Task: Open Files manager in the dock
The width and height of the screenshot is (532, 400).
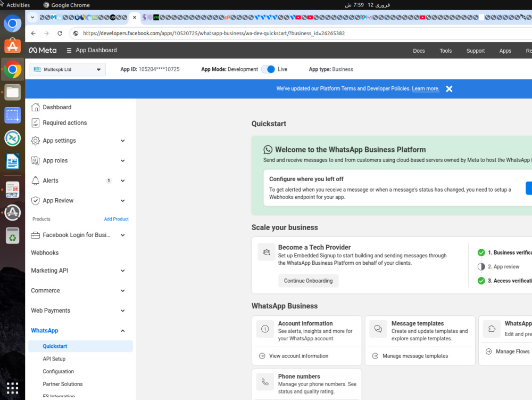Action: point(13,92)
